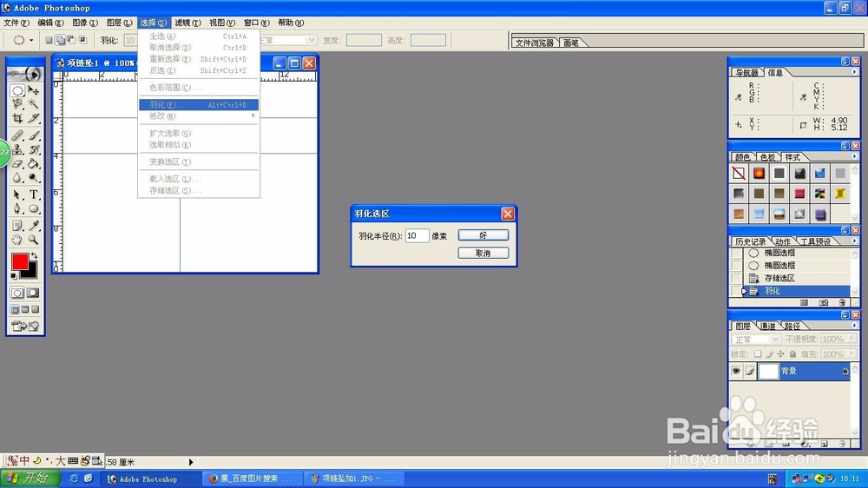Select the Type tool

34,195
